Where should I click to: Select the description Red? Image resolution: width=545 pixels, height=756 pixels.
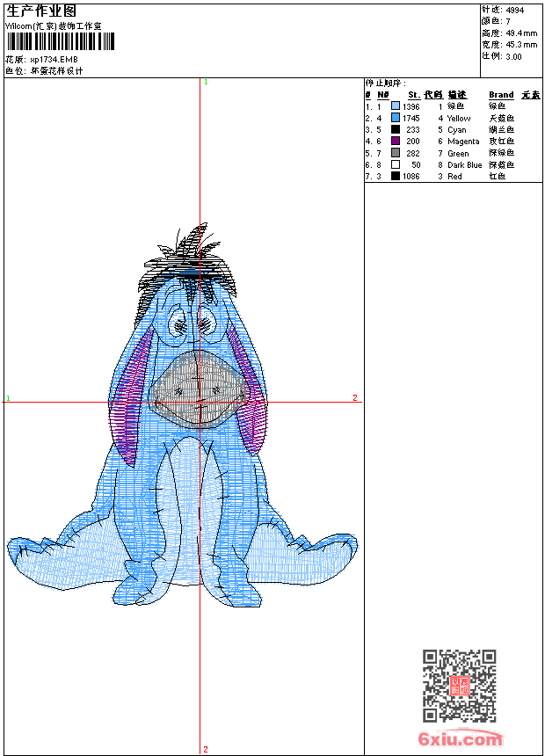coord(454,177)
